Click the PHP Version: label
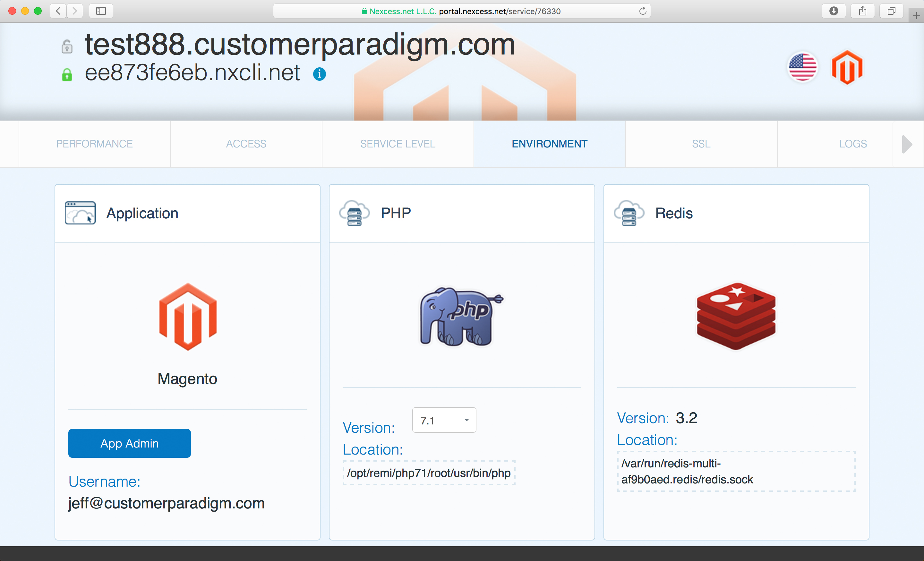The width and height of the screenshot is (924, 561). (369, 428)
